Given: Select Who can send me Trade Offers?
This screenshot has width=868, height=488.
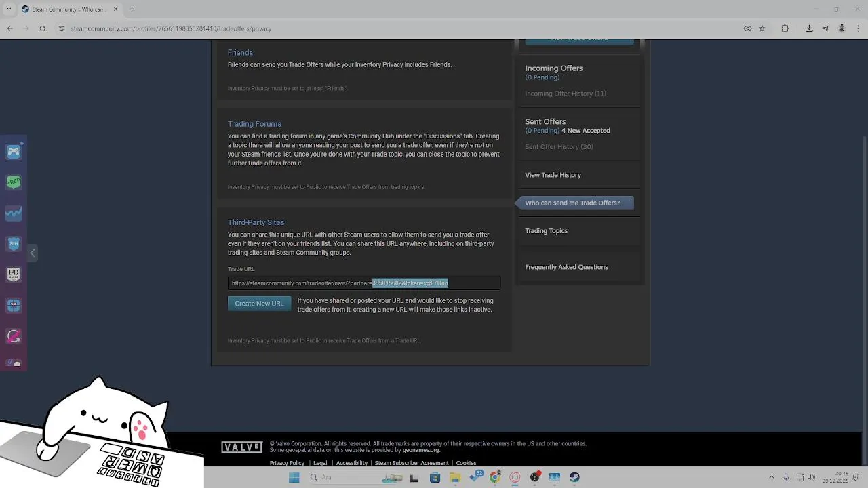Looking at the screenshot, I should (x=575, y=203).
